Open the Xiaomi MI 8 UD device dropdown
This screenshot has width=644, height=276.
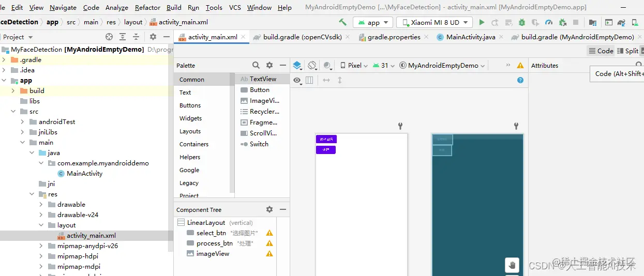(x=435, y=22)
